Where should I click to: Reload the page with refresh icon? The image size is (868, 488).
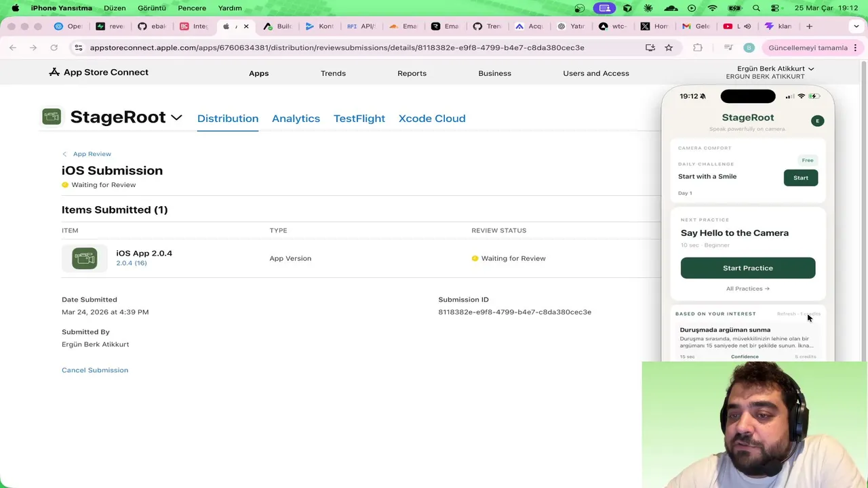(x=54, y=47)
